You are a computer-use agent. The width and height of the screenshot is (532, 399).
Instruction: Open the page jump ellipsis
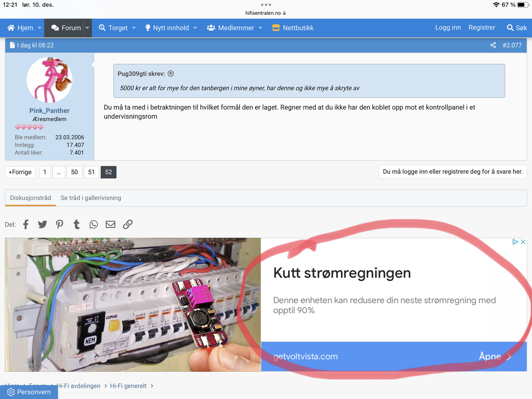(59, 172)
